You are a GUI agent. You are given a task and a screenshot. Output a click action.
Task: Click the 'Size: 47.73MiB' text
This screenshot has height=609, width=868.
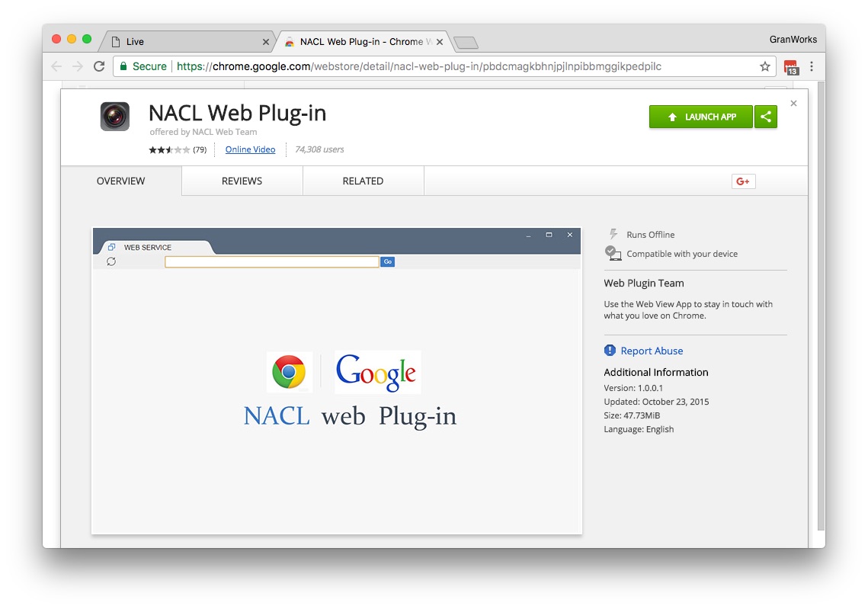(633, 415)
